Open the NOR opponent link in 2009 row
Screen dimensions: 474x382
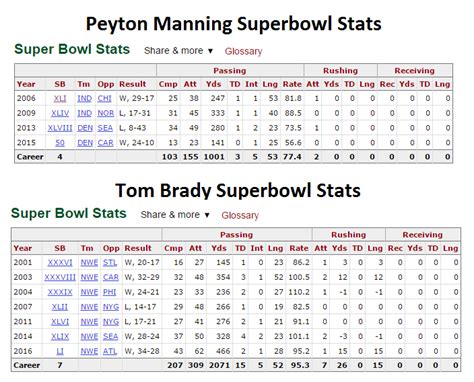[106, 113]
